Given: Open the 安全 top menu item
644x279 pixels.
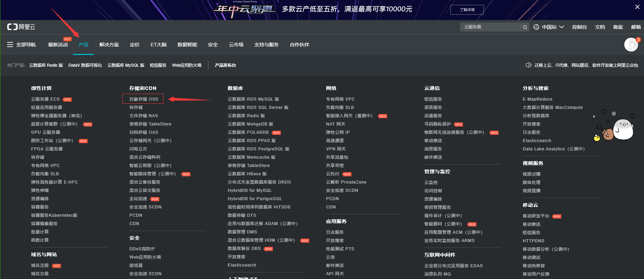Looking at the screenshot, I should [x=213, y=45].
